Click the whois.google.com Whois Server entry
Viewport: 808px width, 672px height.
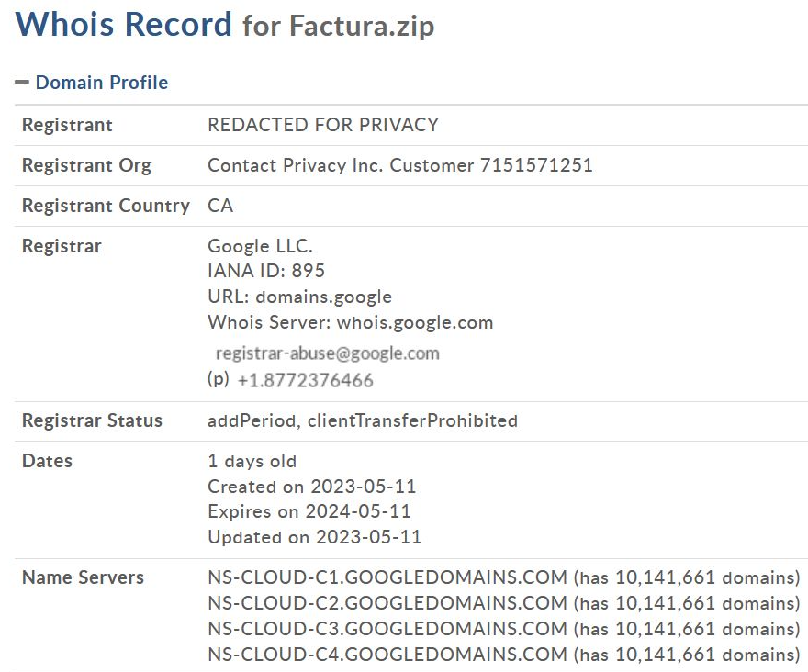click(415, 322)
